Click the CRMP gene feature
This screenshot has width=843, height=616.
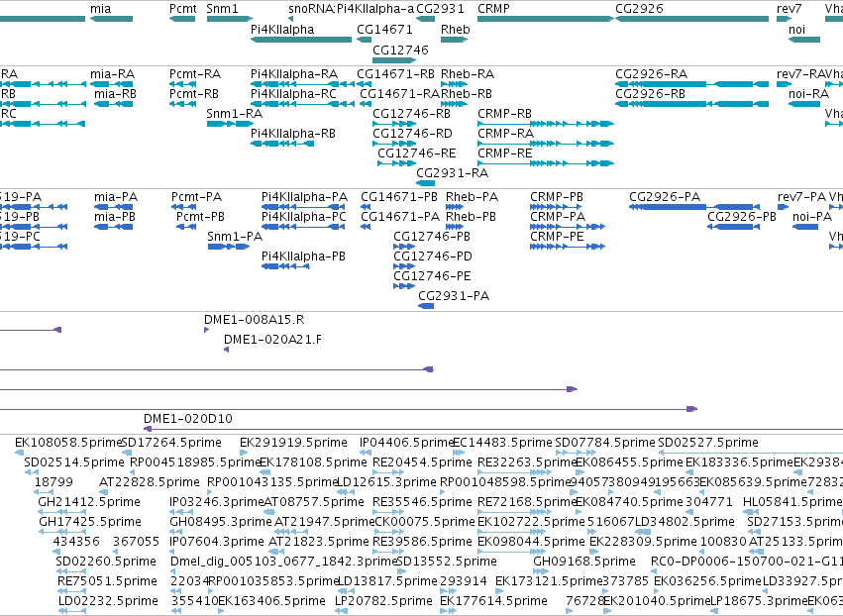pyautogui.click(x=546, y=19)
